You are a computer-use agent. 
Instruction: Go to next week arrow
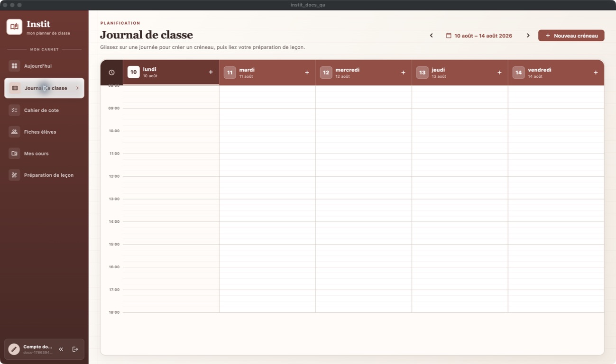coord(528,36)
